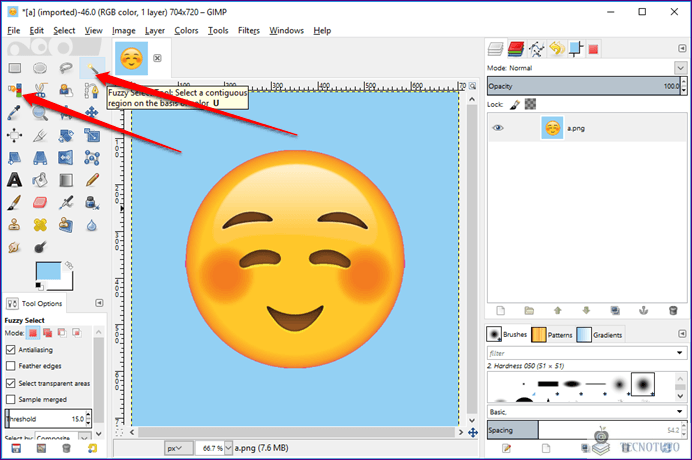692x460 pixels.
Task: Open the brush filter tag dropdown
Action: coord(679,353)
